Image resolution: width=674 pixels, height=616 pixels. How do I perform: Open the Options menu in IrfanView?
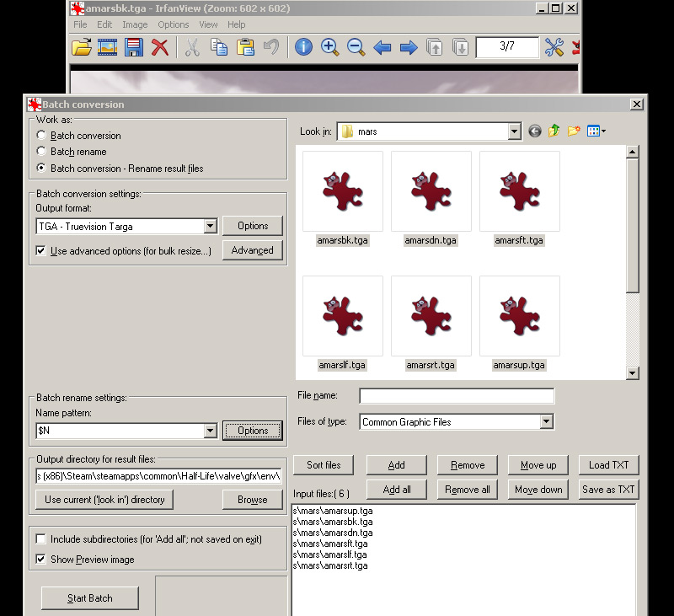click(174, 24)
